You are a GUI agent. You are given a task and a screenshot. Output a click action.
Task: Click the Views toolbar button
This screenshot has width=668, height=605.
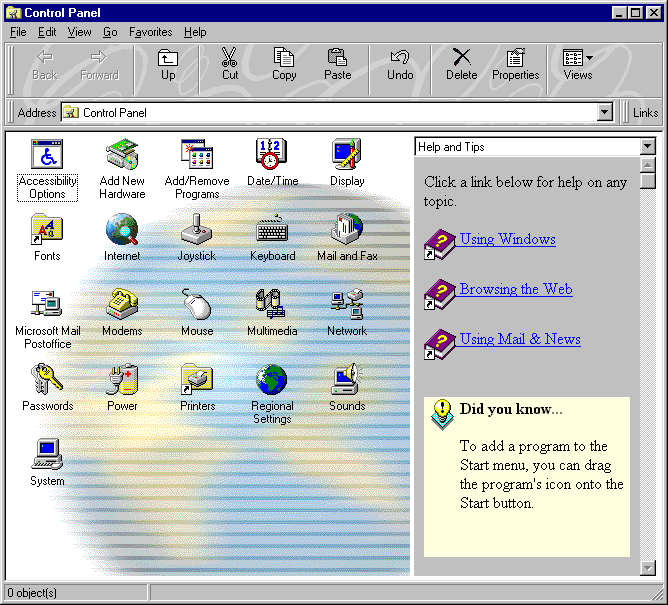click(578, 65)
